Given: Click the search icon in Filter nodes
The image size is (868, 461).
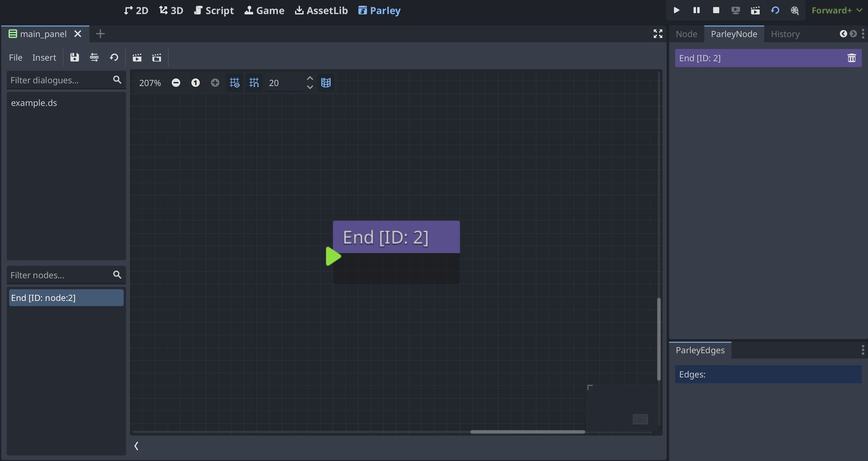Looking at the screenshot, I should (x=117, y=275).
